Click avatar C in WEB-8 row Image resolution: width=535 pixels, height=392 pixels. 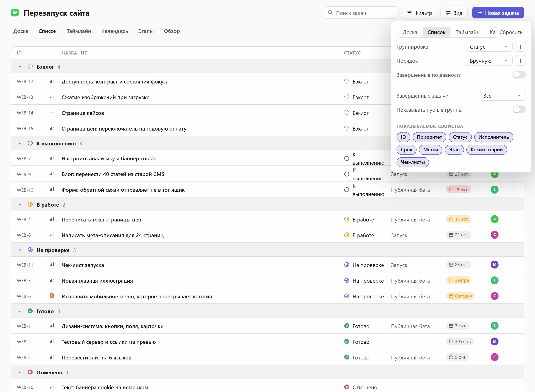pos(494,235)
